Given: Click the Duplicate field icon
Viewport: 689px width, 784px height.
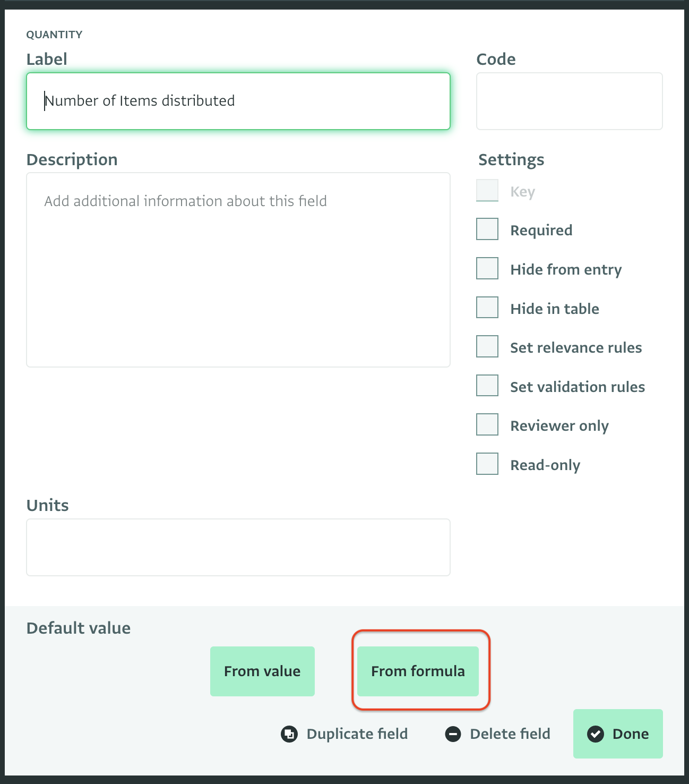Looking at the screenshot, I should coord(289,734).
